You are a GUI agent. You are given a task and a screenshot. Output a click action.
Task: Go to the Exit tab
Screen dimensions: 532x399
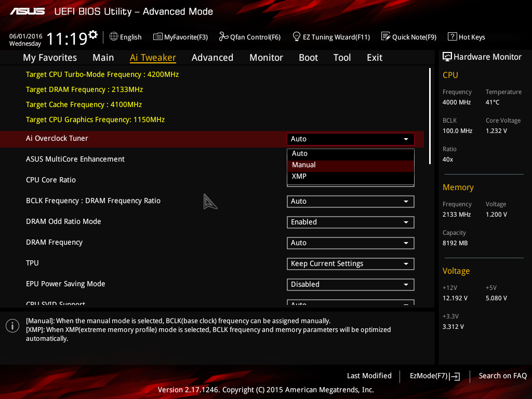coord(375,58)
